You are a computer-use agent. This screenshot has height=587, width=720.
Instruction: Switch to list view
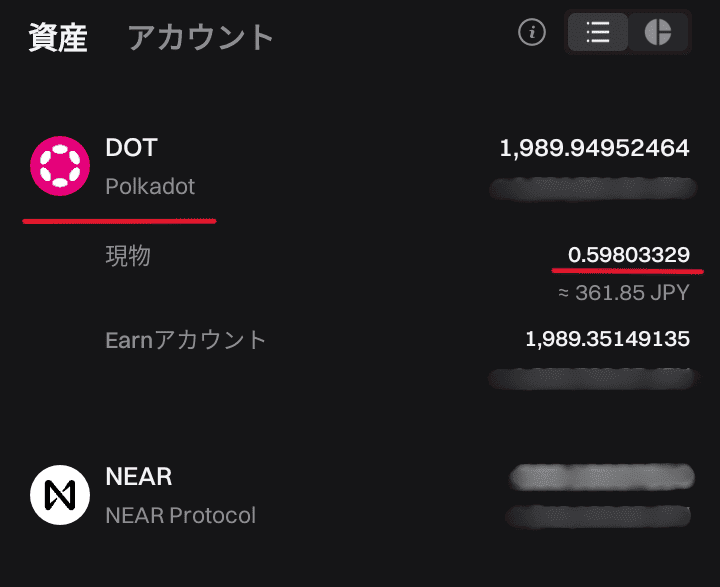(x=598, y=33)
